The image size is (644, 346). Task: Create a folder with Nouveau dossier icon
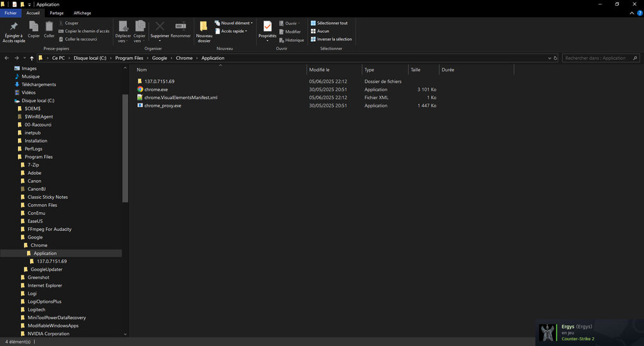tap(204, 26)
